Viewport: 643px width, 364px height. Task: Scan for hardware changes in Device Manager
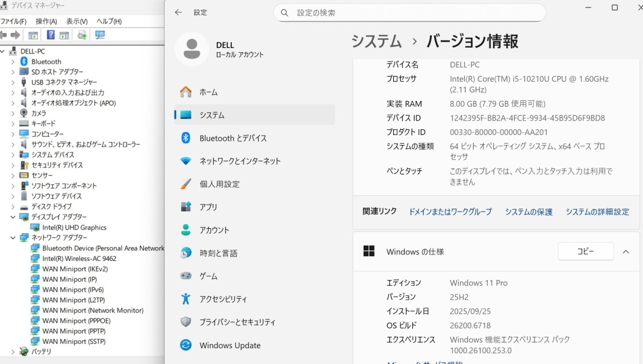pos(82,35)
